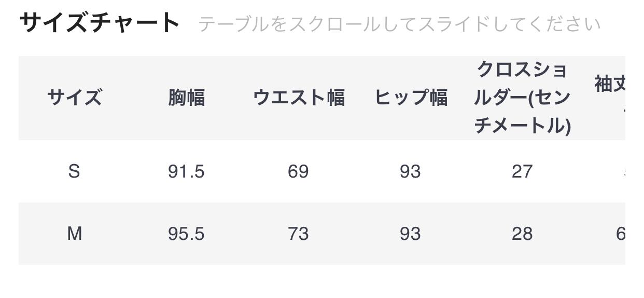Select the 胸幅 column header

point(186,98)
